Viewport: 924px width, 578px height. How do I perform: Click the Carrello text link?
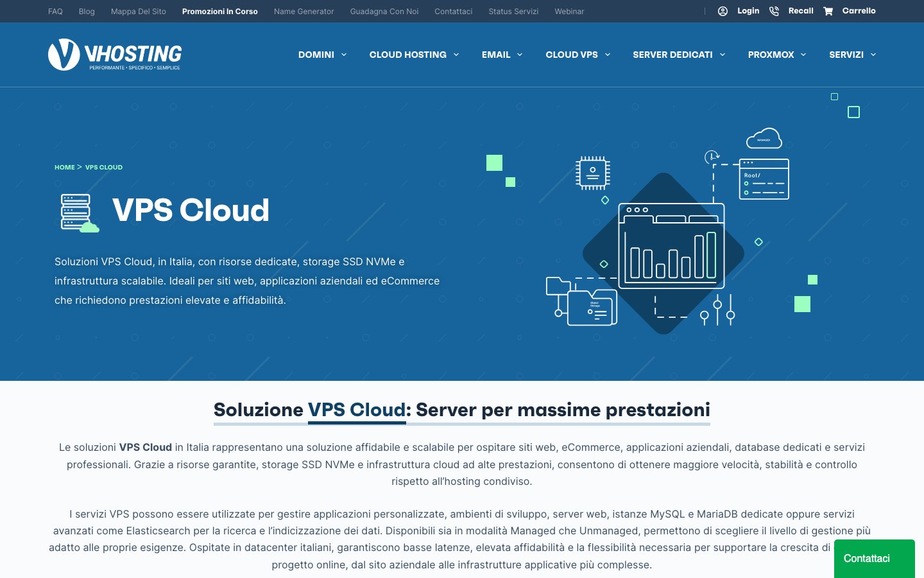859,11
